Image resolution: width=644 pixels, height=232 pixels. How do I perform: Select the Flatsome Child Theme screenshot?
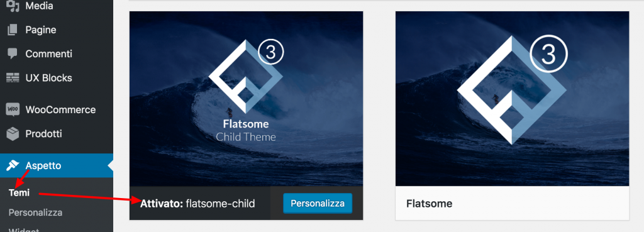246,99
